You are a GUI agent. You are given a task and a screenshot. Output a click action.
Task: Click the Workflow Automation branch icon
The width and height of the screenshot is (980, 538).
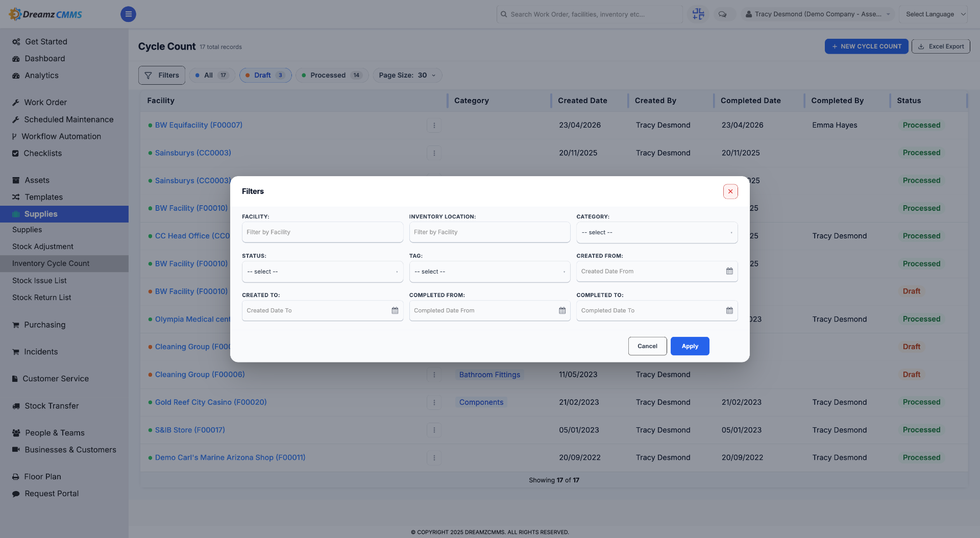pos(14,136)
